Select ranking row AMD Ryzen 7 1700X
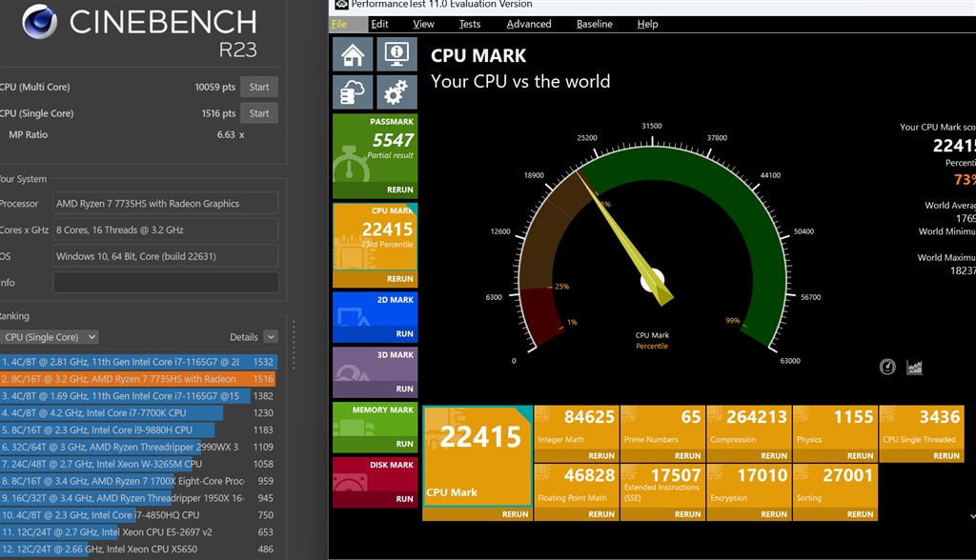Image resolution: width=976 pixels, height=560 pixels. pyautogui.click(x=138, y=481)
